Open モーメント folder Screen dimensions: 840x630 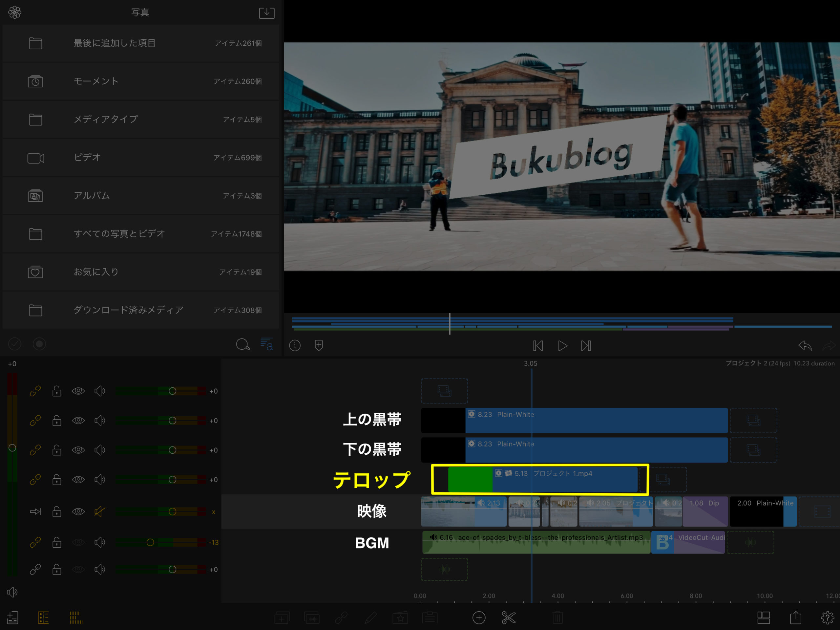pos(141,81)
